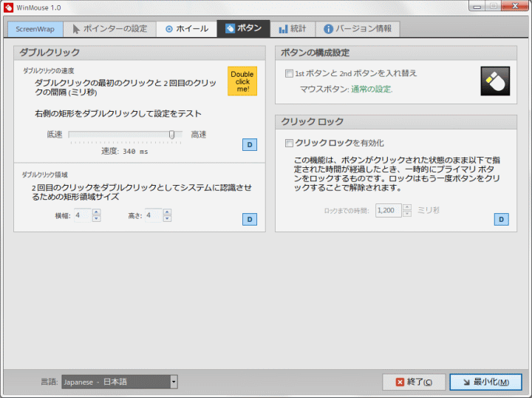The height and width of the screenshot is (398, 532).
Task: Open the Japanese 日本語 language dropdown
Action: 120,382
